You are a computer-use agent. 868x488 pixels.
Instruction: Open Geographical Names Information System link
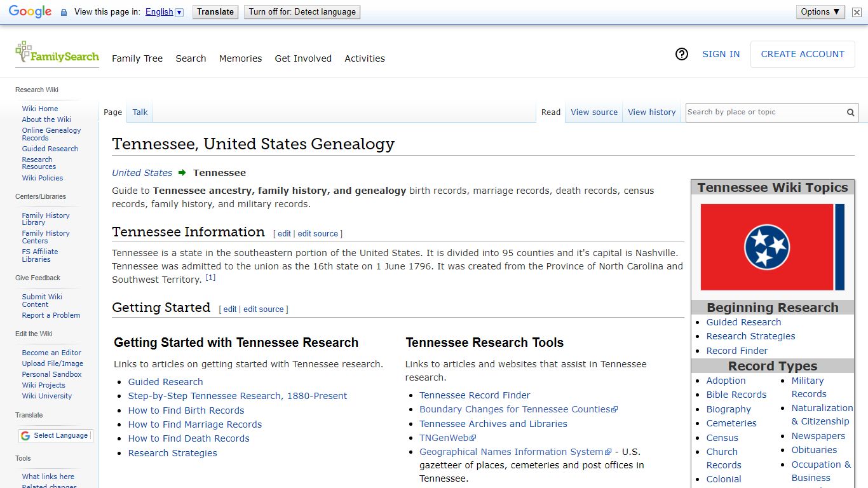(515, 452)
